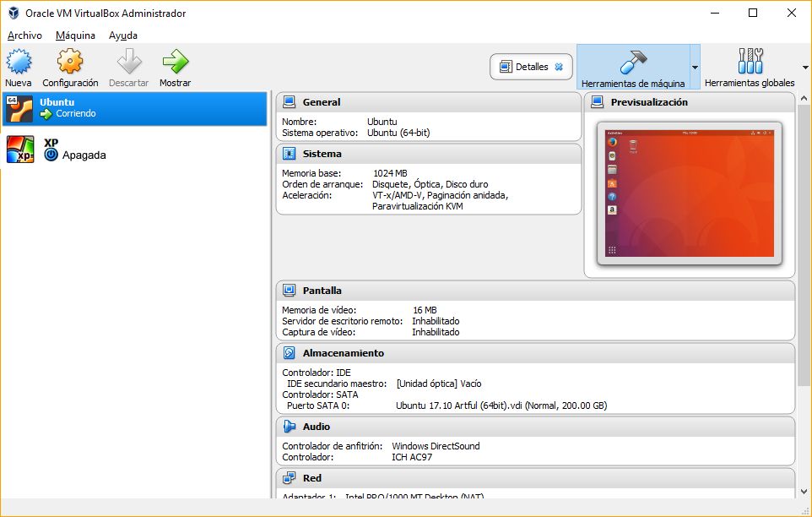
Task: Click the Pantalla monitor icon
Action: pos(289,291)
